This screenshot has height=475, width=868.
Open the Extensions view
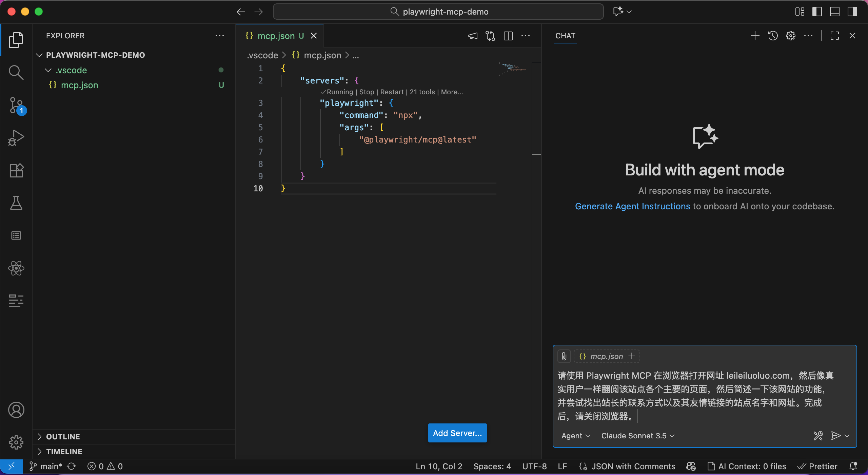(x=16, y=170)
